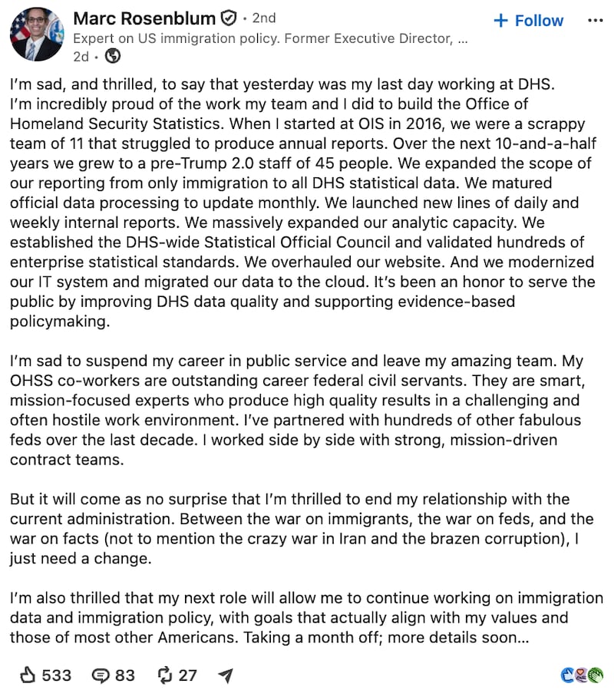Click the thumbs-up like icon
Image resolution: width=614 pixels, height=700 pixels.
(28, 675)
